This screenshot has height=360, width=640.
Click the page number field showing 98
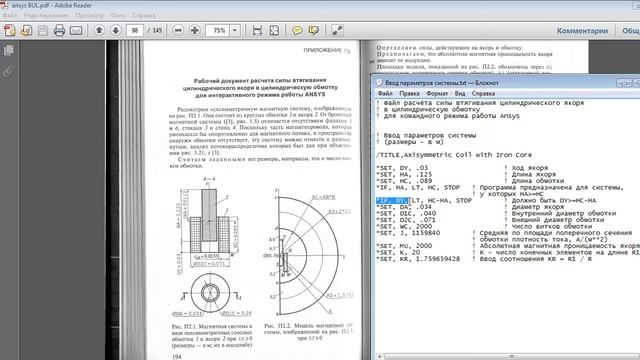coord(135,31)
